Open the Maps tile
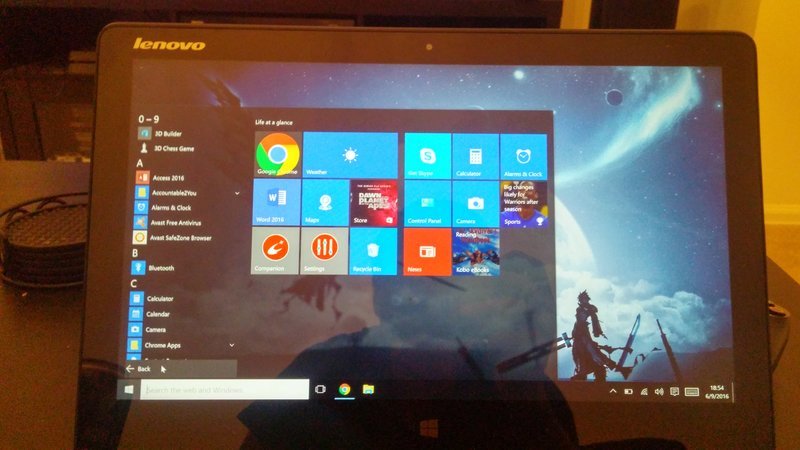The height and width of the screenshot is (450, 800). tap(324, 203)
